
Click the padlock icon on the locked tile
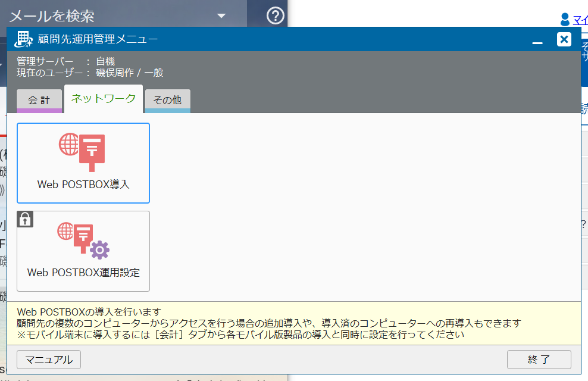point(25,219)
